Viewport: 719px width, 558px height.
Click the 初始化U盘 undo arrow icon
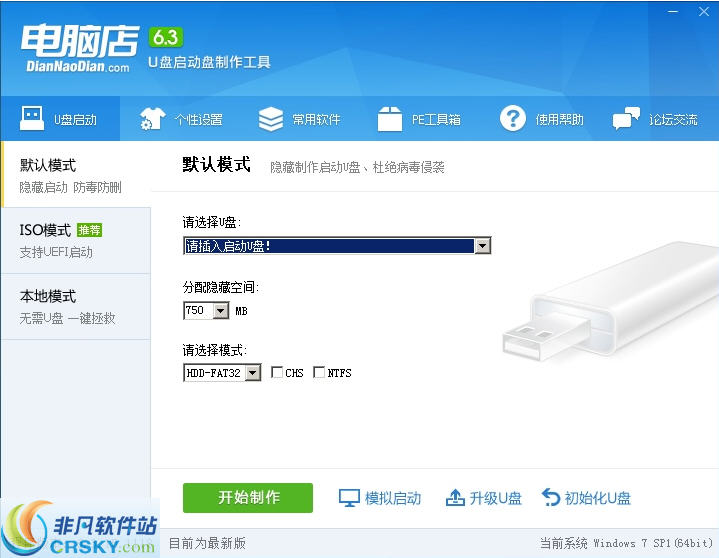551,498
